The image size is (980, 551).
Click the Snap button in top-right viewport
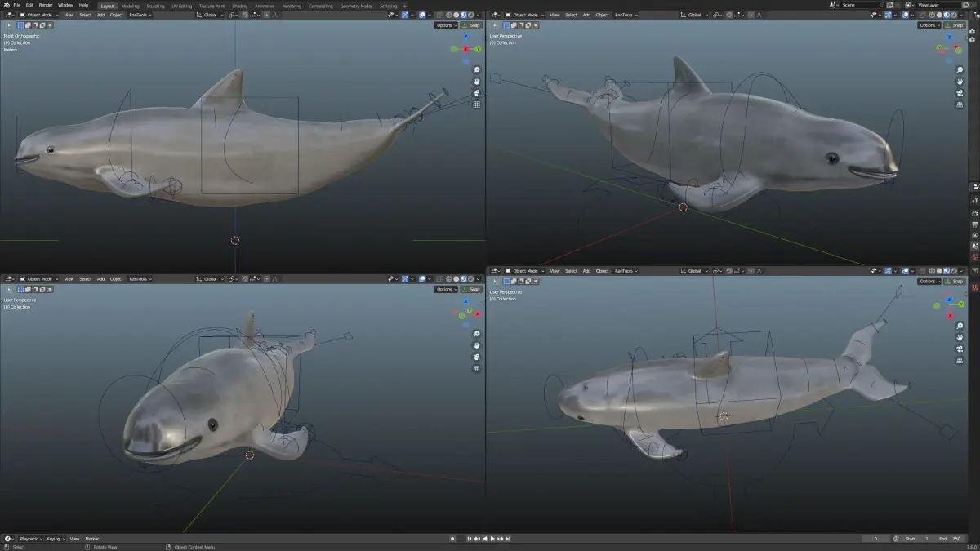(x=953, y=25)
